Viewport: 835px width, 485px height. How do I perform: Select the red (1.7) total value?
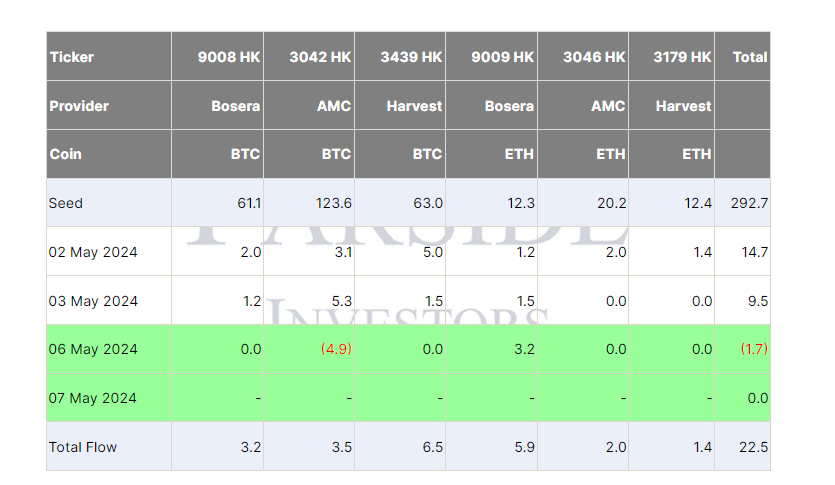point(754,349)
